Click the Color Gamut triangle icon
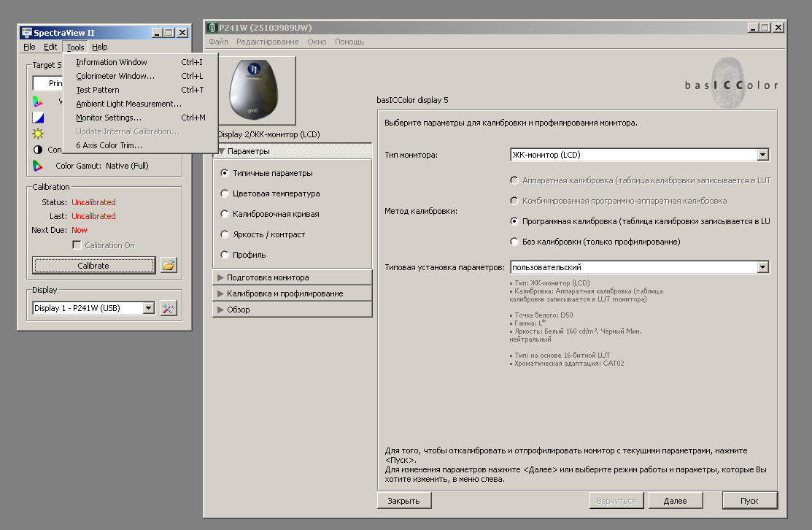Image resolution: width=812 pixels, height=530 pixels. 38,166
